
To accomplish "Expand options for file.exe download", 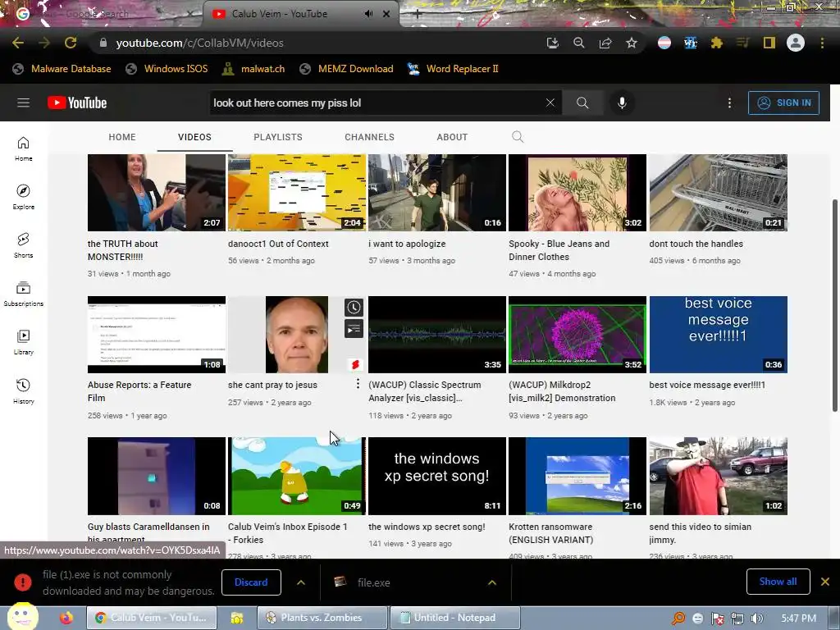I will point(492,582).
